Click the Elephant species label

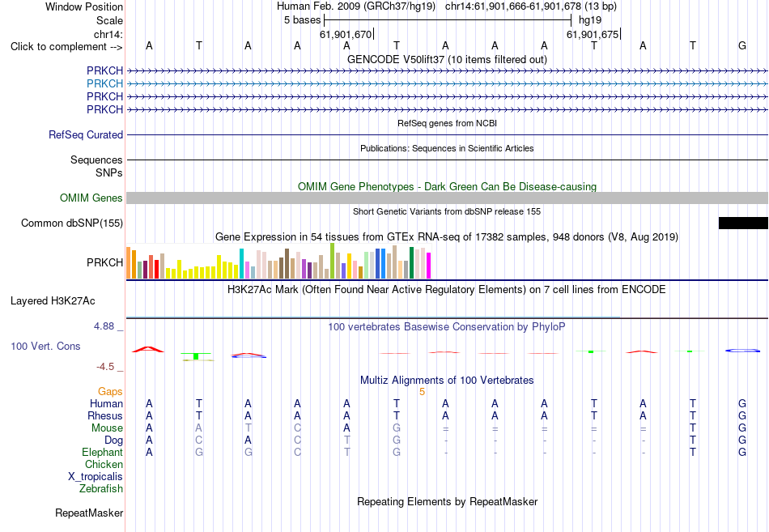(102, 452)
